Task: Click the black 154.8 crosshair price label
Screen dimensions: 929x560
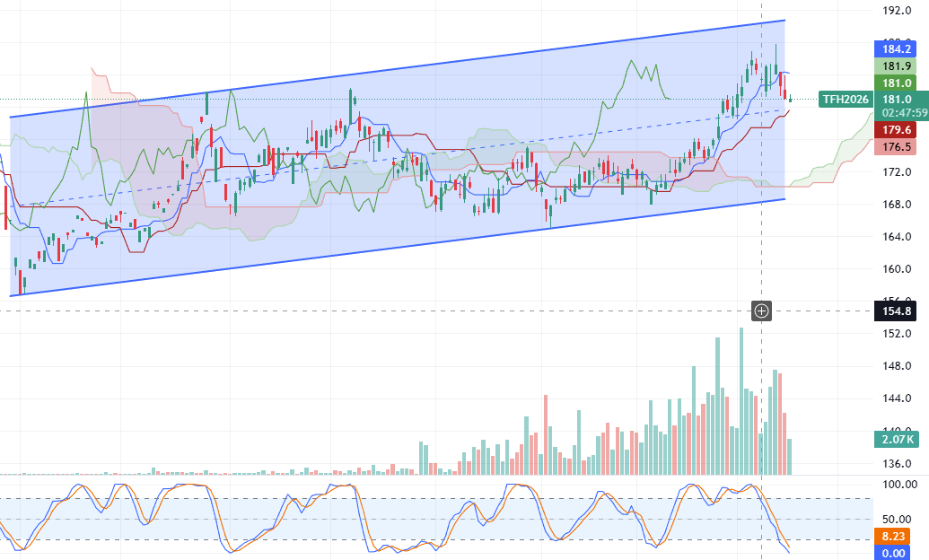Action: [x=897, y=311]
